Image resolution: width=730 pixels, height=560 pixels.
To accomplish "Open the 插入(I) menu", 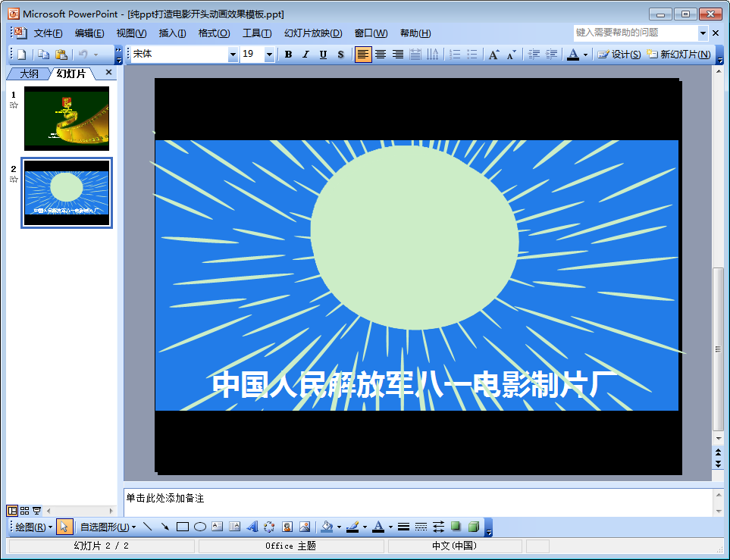I will coord(172,33).
